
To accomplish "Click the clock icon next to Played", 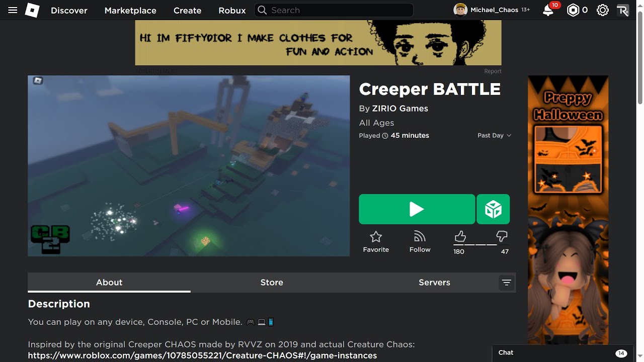I will click(385, 136).
